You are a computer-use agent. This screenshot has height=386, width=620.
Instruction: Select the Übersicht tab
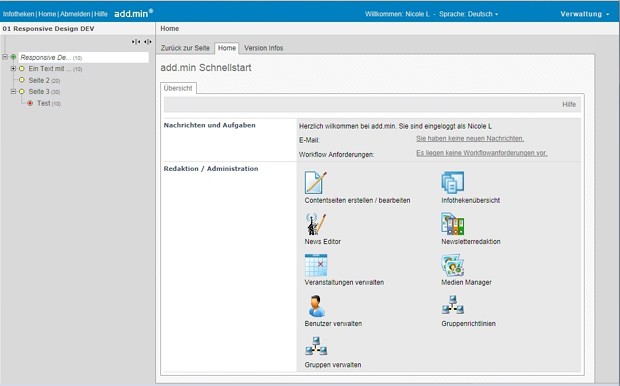(x=178, y=88)
